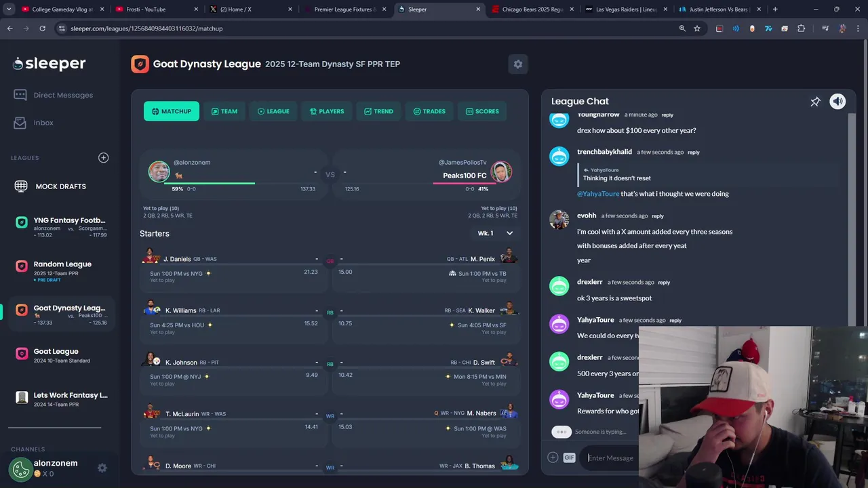Switch to the Trades tab
The width and height of the screenshot is (868, 488).
(429, 111)
